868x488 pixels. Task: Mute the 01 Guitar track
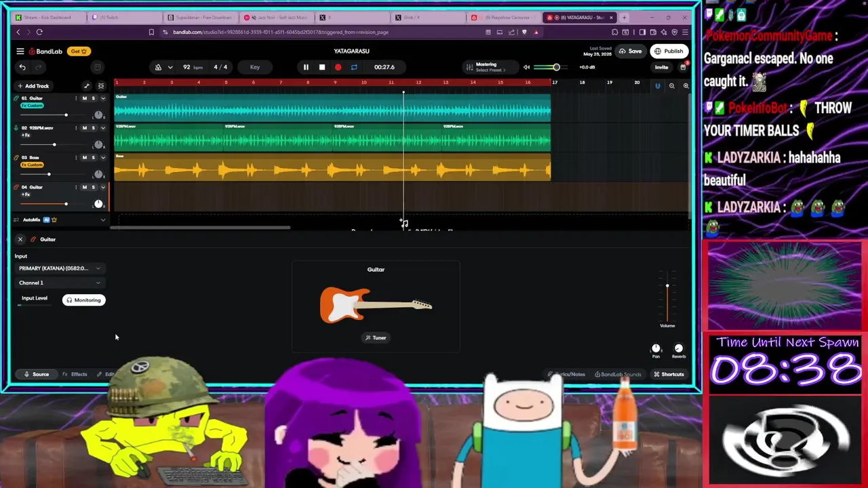[85, 98]
